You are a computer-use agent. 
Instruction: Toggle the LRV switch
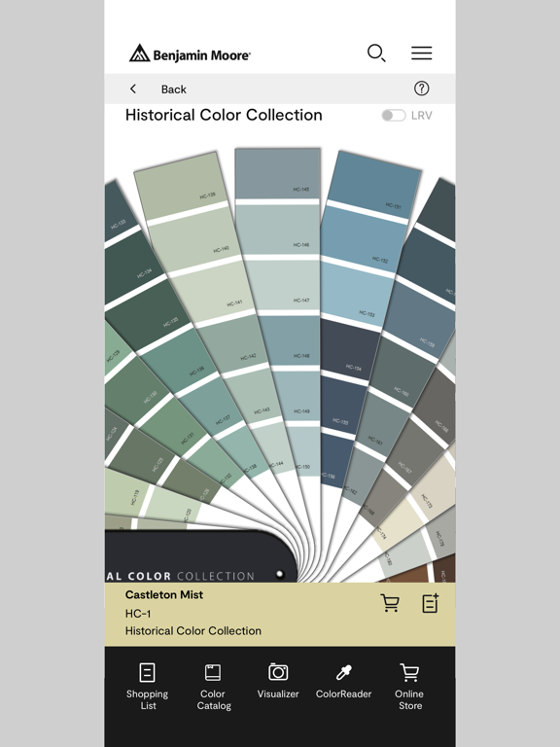click(x=394, y=116)
